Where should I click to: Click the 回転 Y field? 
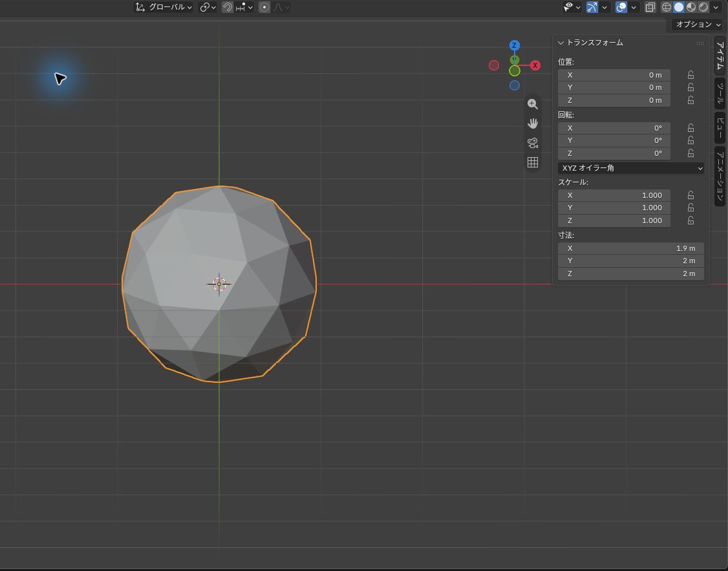[x=614, y=140]
